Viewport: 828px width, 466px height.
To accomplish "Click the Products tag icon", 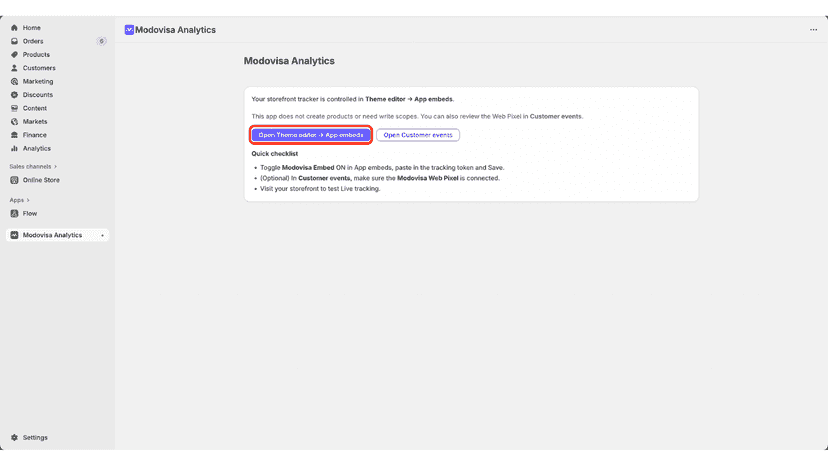I will 14,54.
